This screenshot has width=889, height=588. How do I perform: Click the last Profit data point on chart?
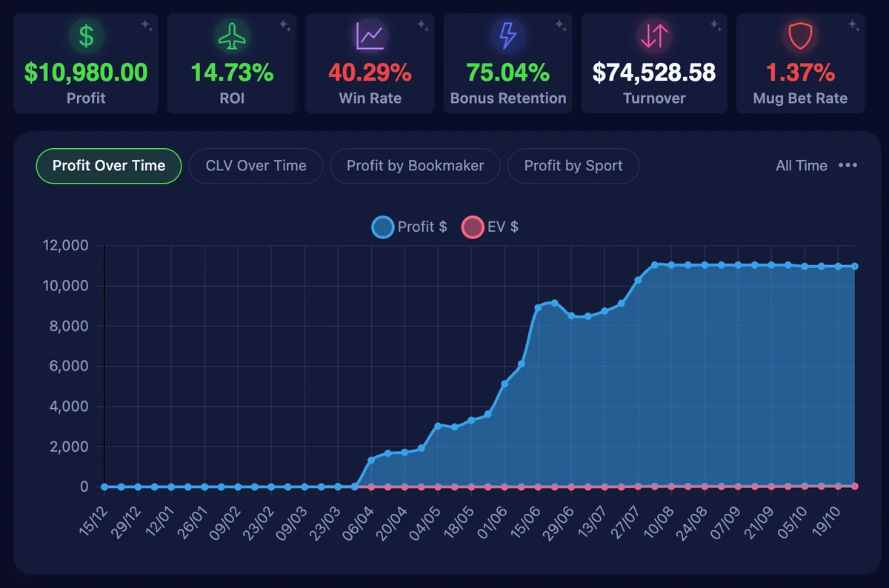pyautogui.click(x=855, y=266)
